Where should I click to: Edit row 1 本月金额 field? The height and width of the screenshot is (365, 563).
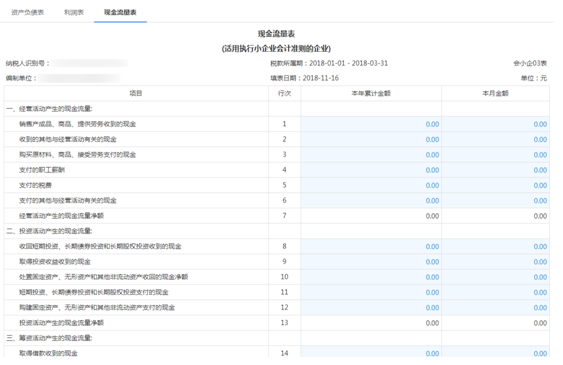[495, 124]
